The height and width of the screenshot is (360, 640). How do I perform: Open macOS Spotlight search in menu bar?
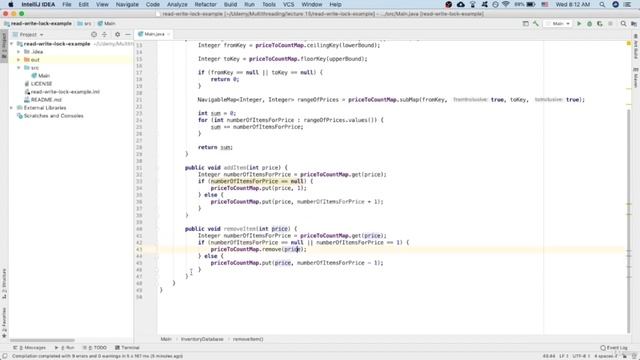602,4
